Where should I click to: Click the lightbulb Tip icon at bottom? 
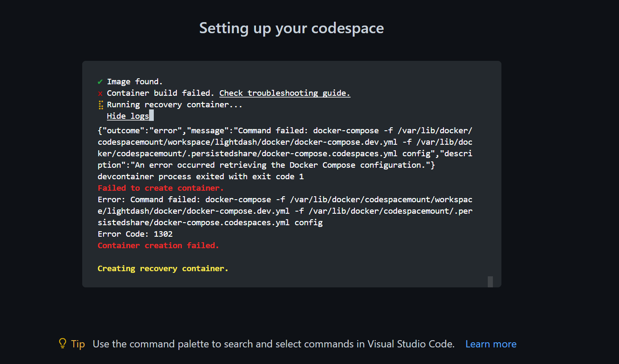(x=62, y=344)
